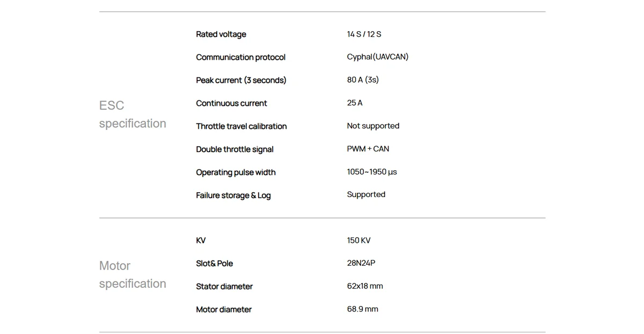Select the 25 A value
The height and width of the screenshot is (334, 644).
(x=355, y=103)
